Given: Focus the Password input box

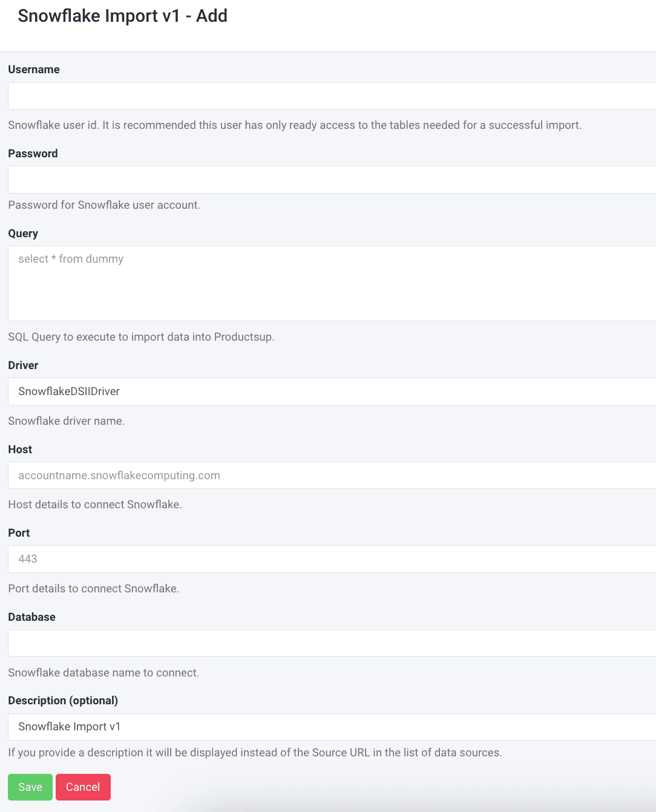Looking at the screenshot, I should click(x=332, y=180).
